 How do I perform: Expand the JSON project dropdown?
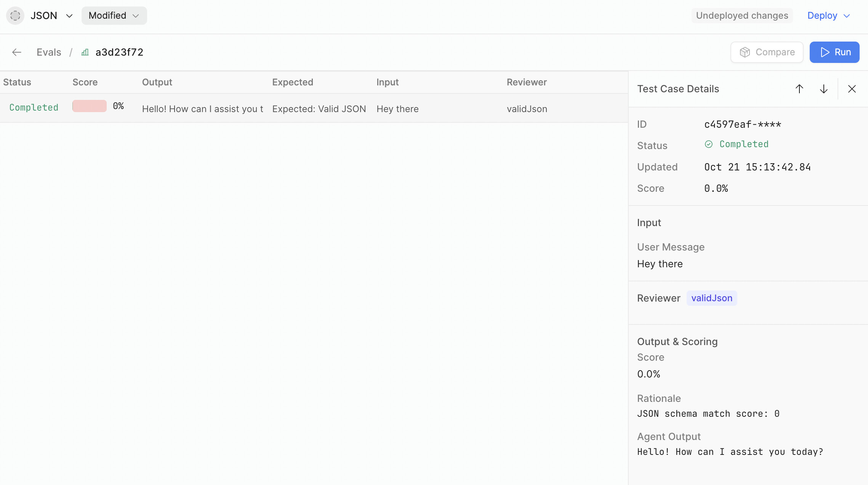tap(69, 16)
